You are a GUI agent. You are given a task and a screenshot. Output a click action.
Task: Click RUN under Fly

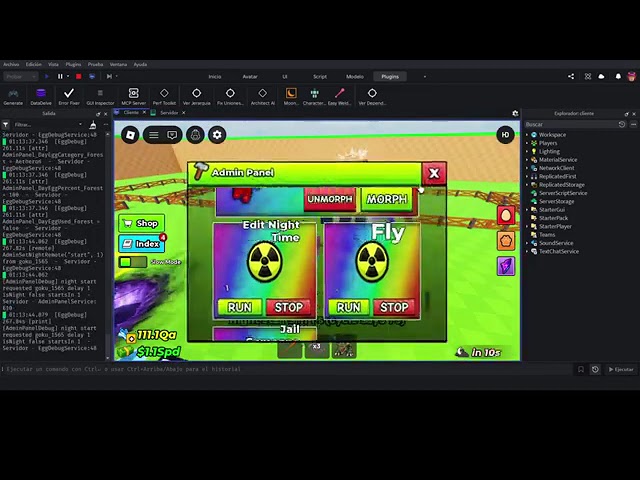click(349, 307)
